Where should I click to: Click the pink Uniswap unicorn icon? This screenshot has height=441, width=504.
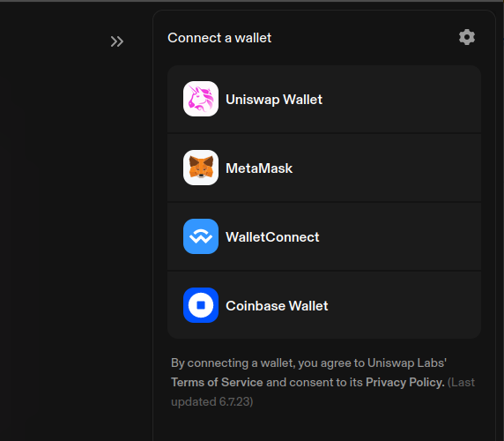click(201, 99)
